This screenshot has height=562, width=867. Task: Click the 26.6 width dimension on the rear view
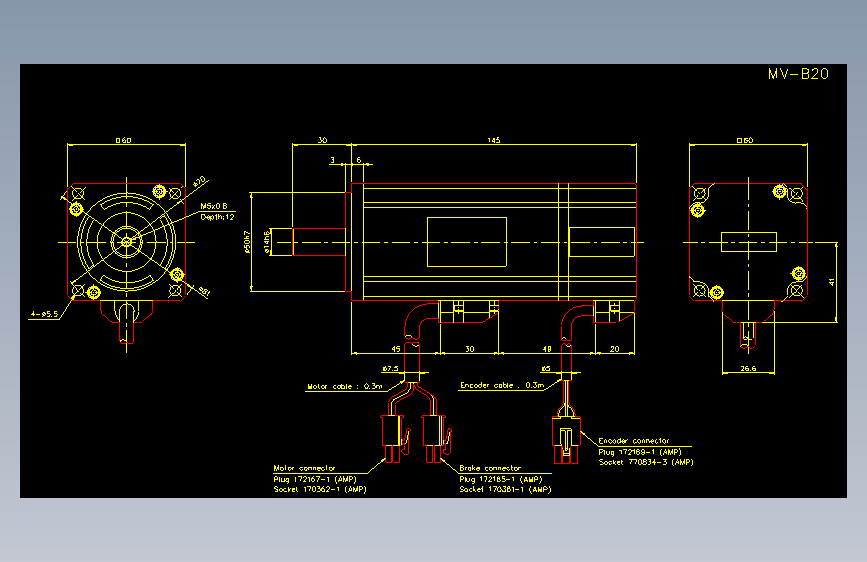[x=748, y=368]
